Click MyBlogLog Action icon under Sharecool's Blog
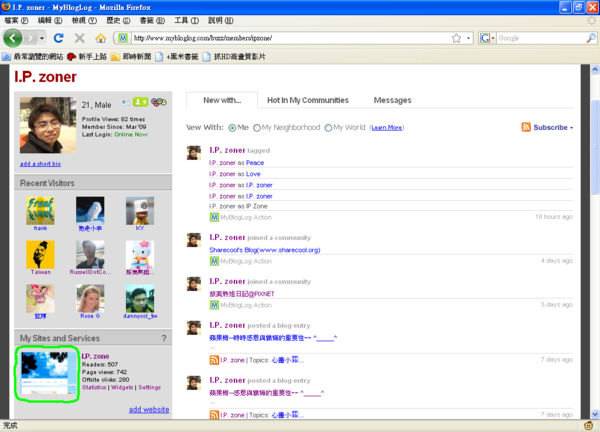 (x=214, y=261)
